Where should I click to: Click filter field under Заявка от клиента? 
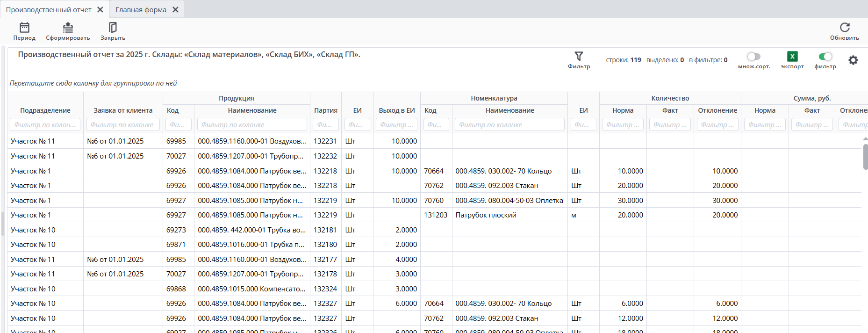tap(123, 125)
